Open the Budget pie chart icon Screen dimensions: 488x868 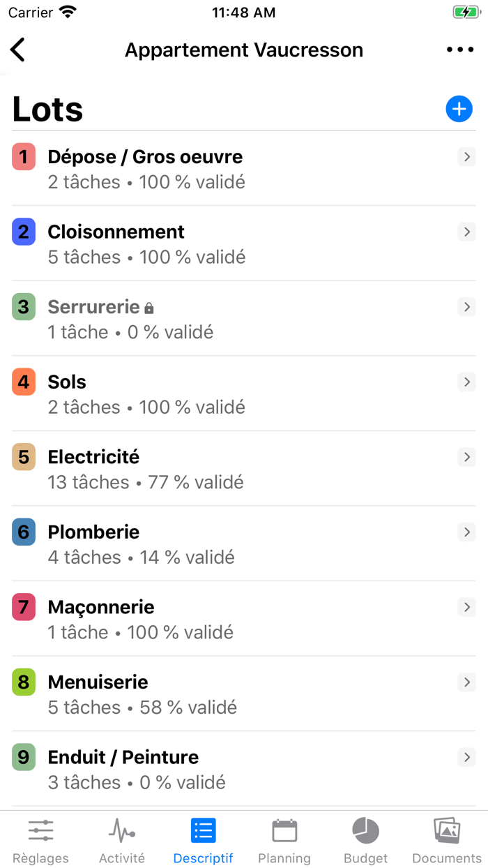point(365,831)
